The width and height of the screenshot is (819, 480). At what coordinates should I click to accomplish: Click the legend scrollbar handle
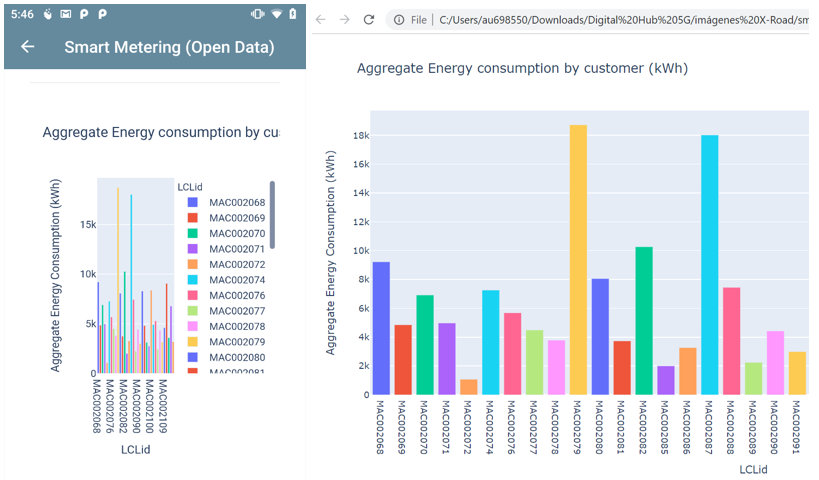[272, 214]
